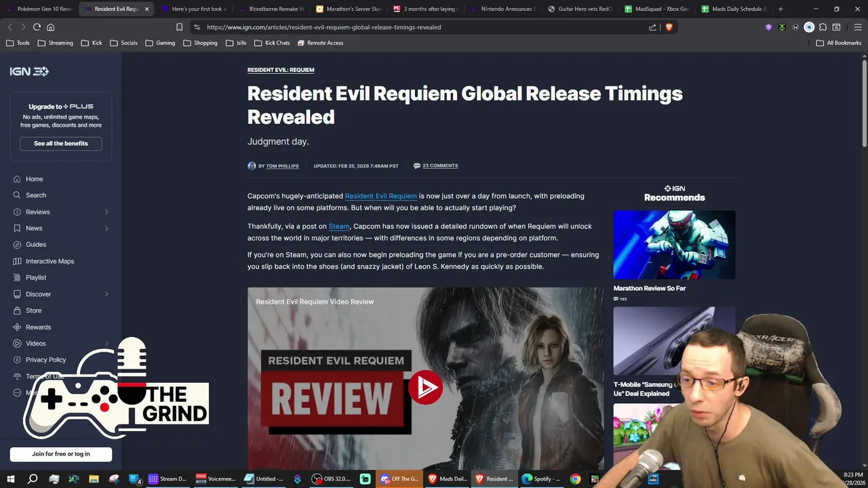Viewport: 868px width, 488px height.
Task: Open the Kick Chats bookmarks folder
Action: (272, 43)
